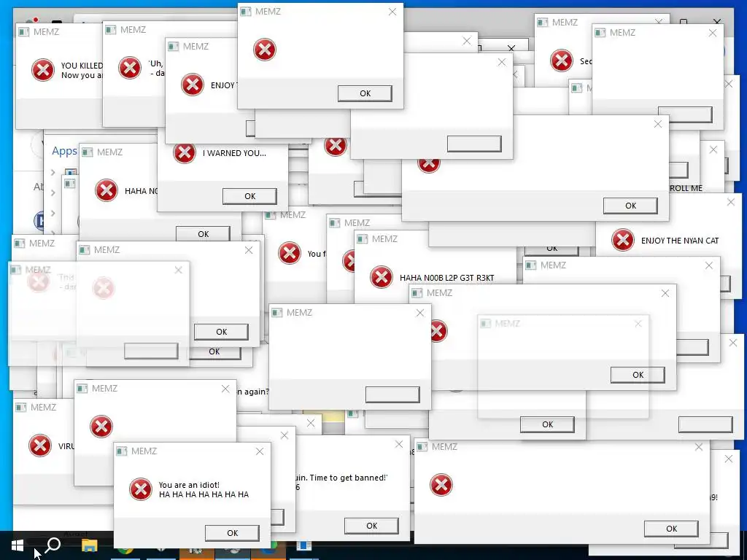Click the error icon beside the cut-off 'VIRU' text

pos(40,446)
